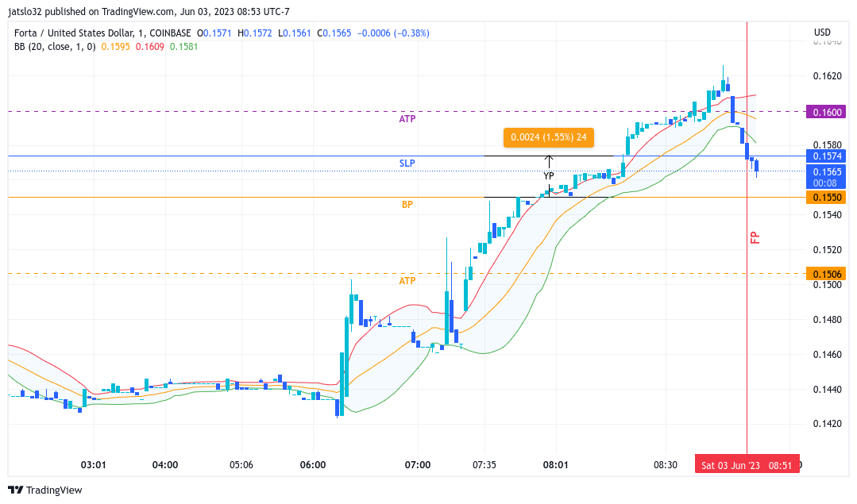Click the orange 0.0024 (1.55%) measurement label

tap(549, 137)
